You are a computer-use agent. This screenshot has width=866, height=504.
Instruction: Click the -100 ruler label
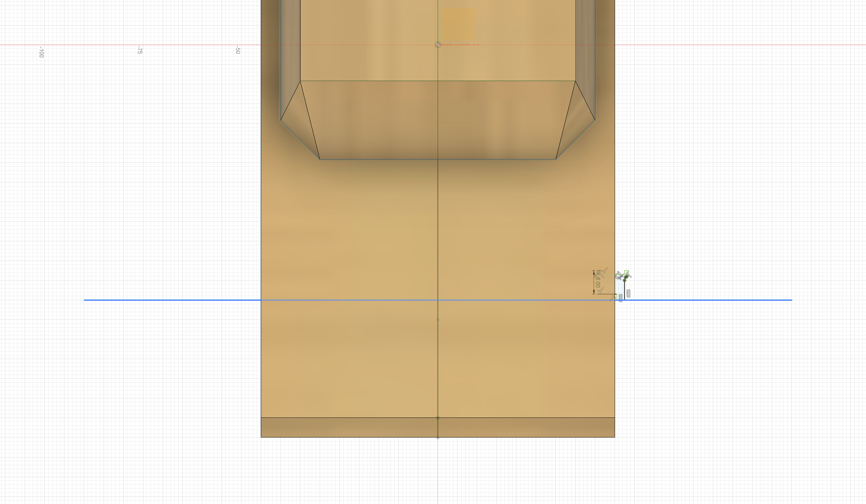point(41,52)
